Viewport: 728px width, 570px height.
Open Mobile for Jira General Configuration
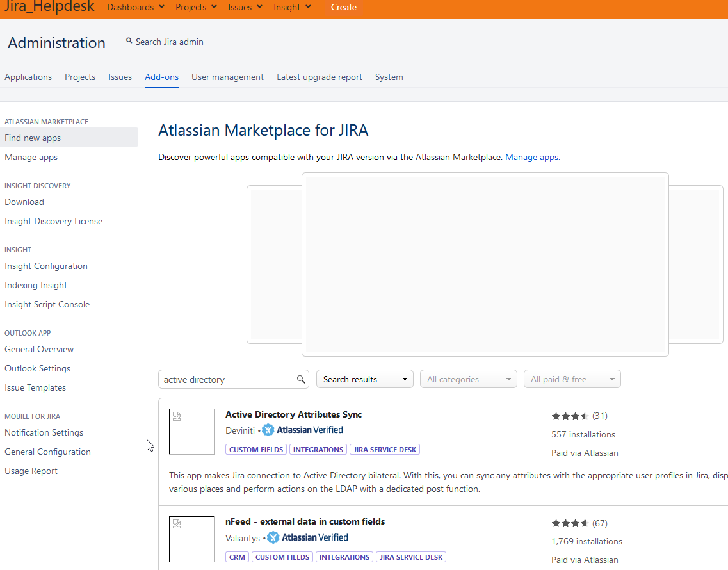47,452
